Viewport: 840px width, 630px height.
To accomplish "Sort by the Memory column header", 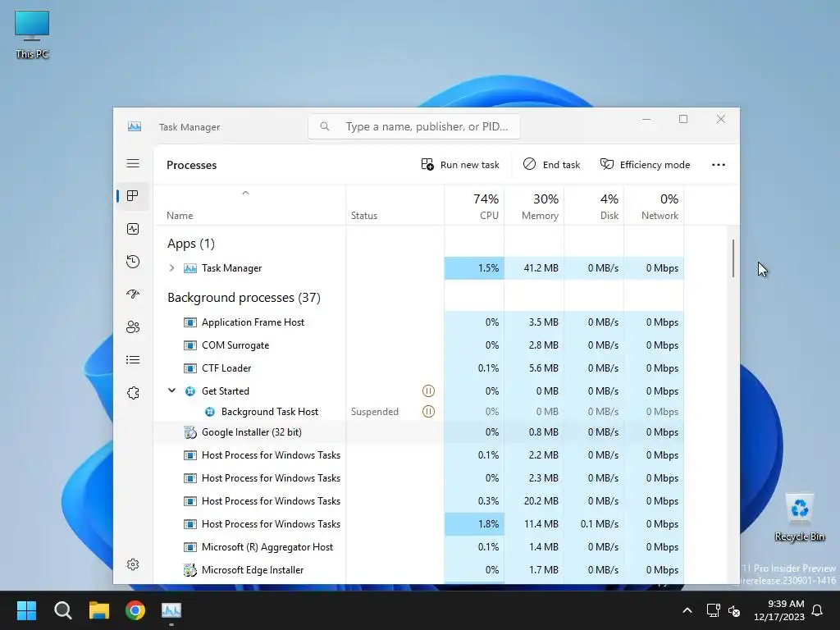I will [x=534, y=206].
